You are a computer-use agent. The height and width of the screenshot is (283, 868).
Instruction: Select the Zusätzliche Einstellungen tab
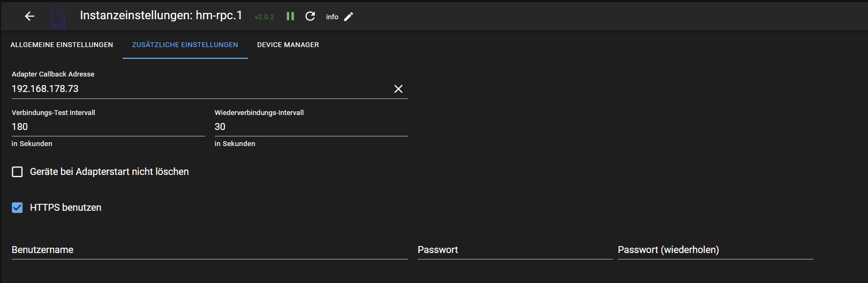[x=185, y=45]
